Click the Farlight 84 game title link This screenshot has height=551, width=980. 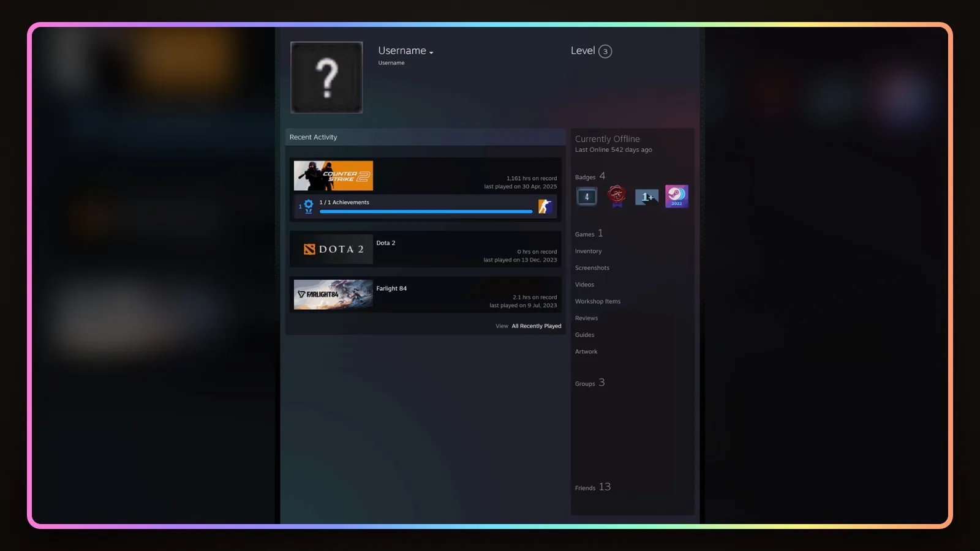coord(391,288)
